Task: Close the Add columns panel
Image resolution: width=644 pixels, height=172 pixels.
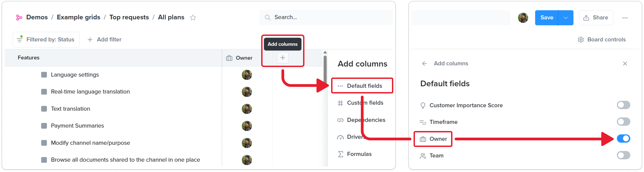Action: (x=625, y=64)
